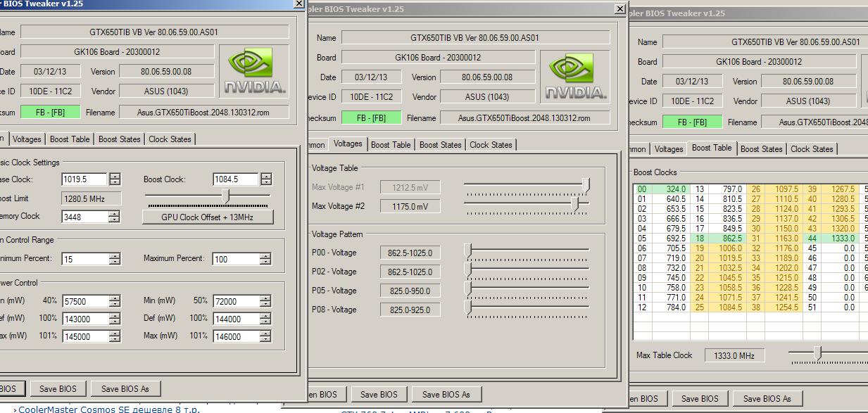Image resolution: width=868 pixels, height=413 pixels.
Task: Click the P02 - Voltage slider handle
Action: pos(467,270)
